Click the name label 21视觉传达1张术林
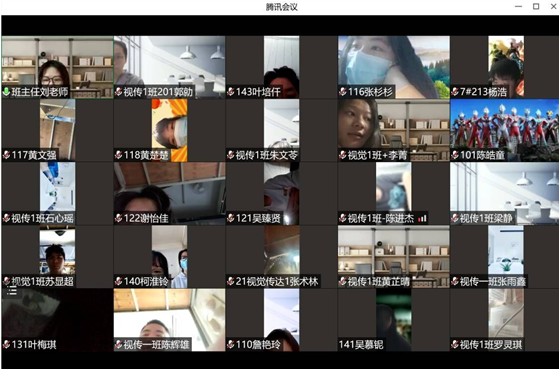 click(277, 282)
